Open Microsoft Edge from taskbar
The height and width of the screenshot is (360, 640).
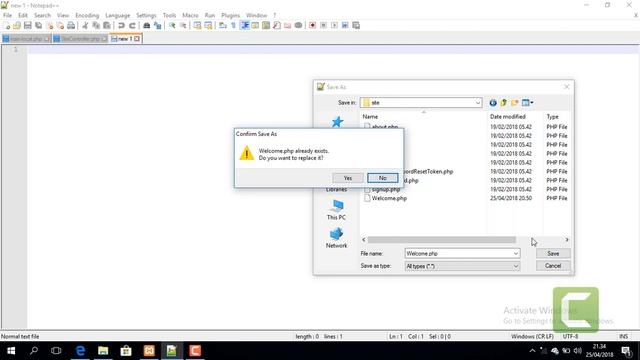pyautogui.click(x=80, y=351)
